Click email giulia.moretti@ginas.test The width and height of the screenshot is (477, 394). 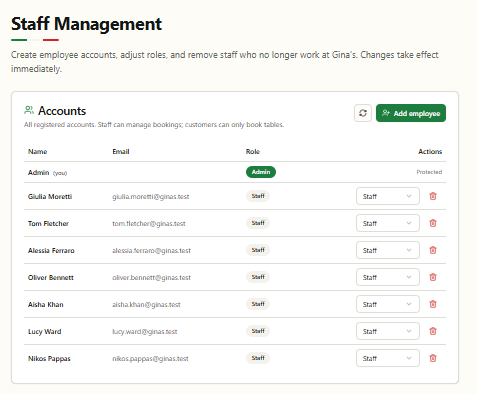(x=151, y=197)
